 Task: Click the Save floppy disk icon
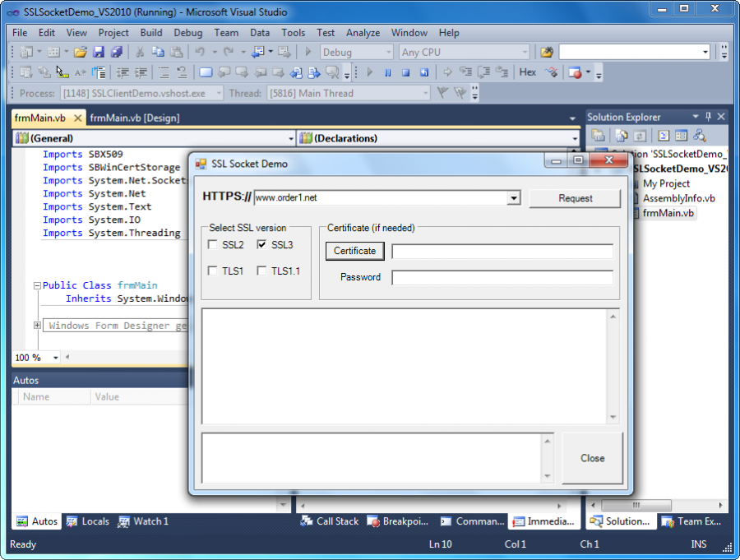[x=99, y=52]
